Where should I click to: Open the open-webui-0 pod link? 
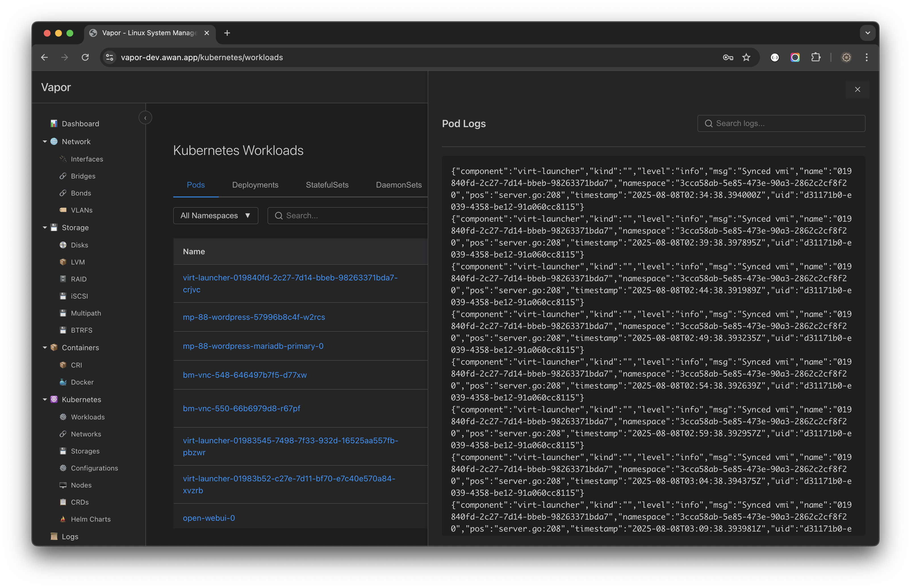point(208,518)
